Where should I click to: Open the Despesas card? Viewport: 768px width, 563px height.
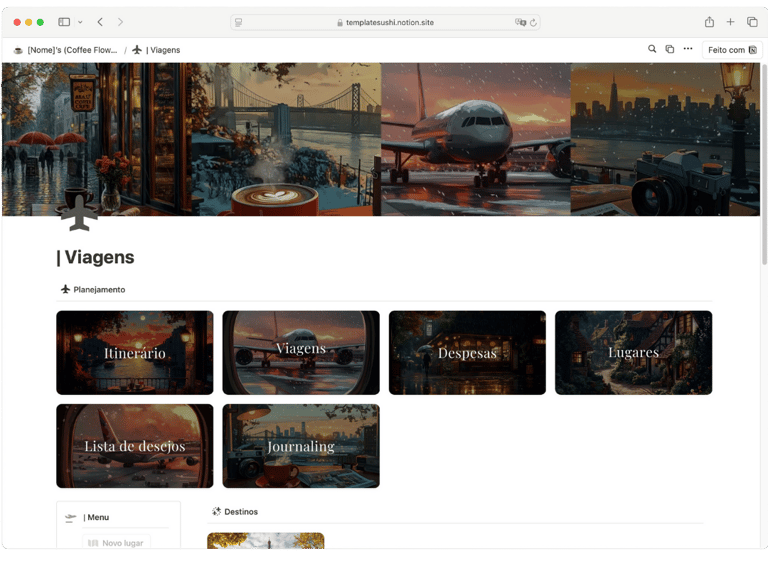(x=467, y=353)
